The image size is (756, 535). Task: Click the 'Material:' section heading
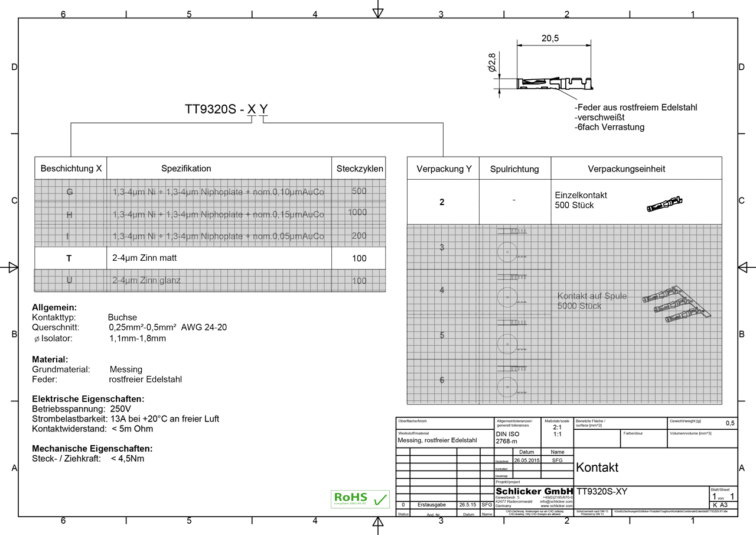(50, 359)
